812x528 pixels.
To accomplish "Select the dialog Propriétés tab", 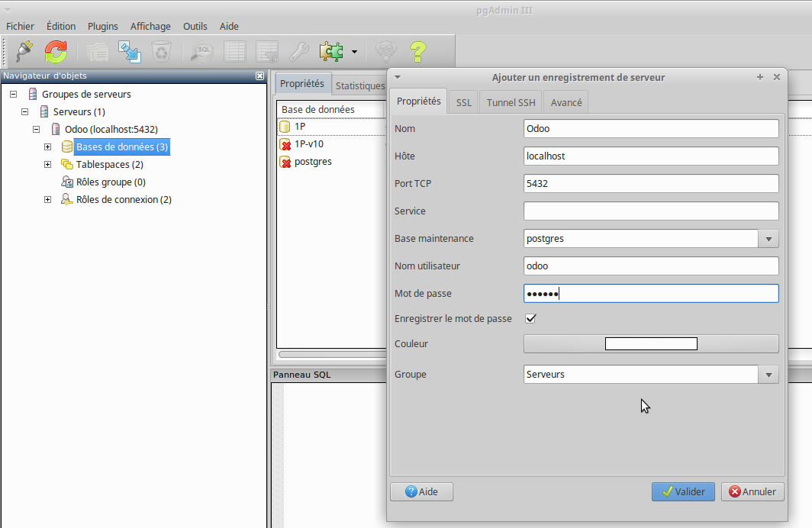I will tap(418, 101).
